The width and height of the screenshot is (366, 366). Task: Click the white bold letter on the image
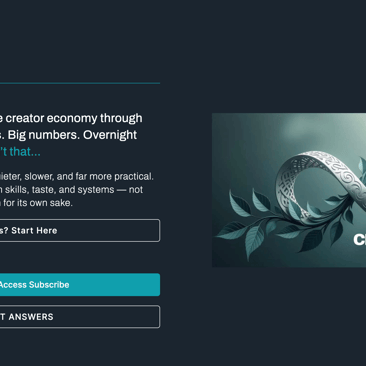359,239
